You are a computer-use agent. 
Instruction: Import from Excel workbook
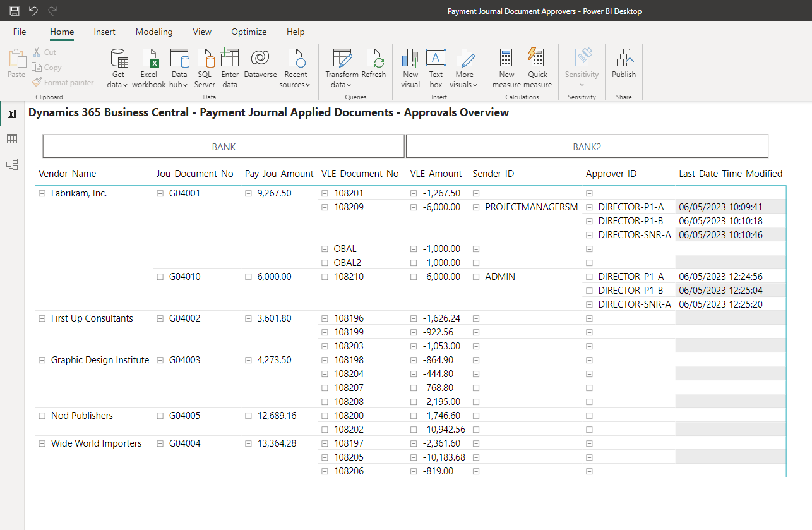click(x=149, y=68)
